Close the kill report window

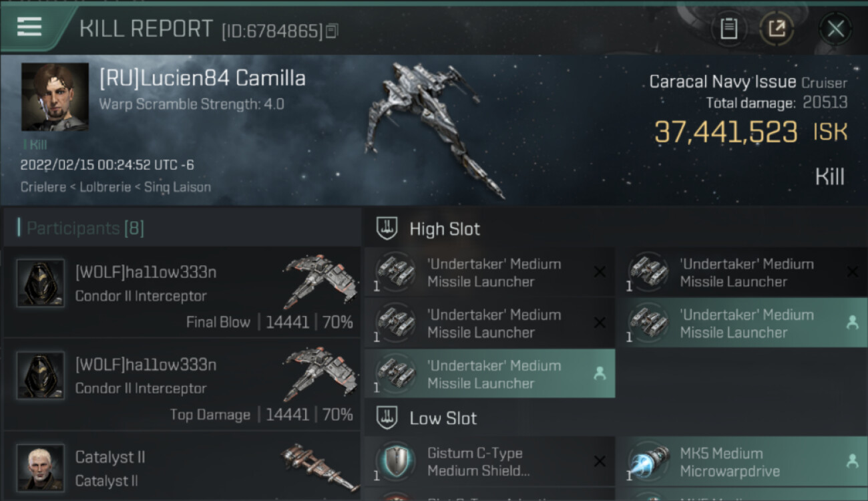[x=835, y=29]
